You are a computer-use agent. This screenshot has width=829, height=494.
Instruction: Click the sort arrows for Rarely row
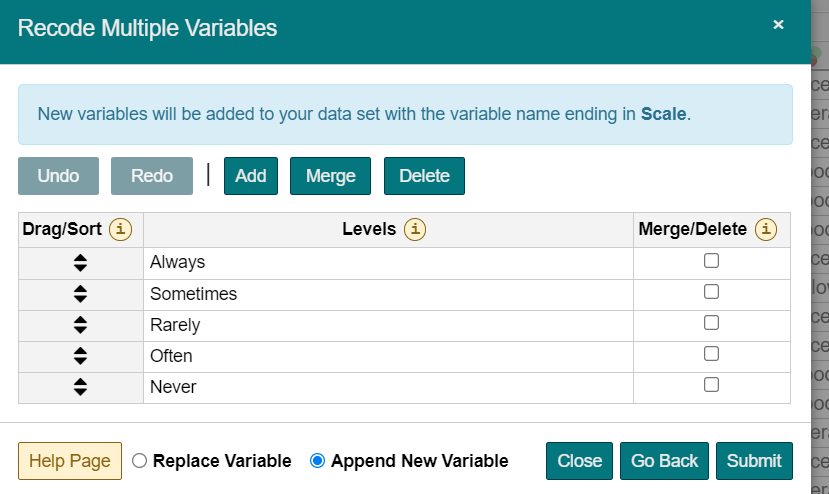[81, 325]
